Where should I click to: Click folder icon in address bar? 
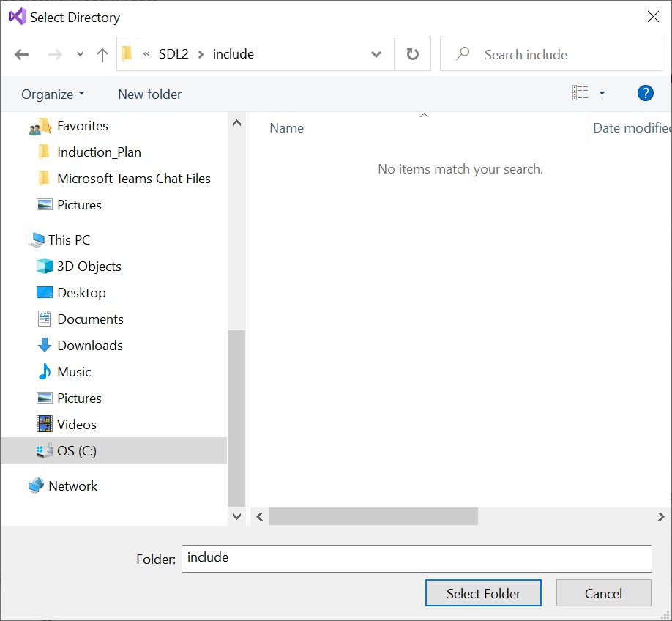pos(127,53)
